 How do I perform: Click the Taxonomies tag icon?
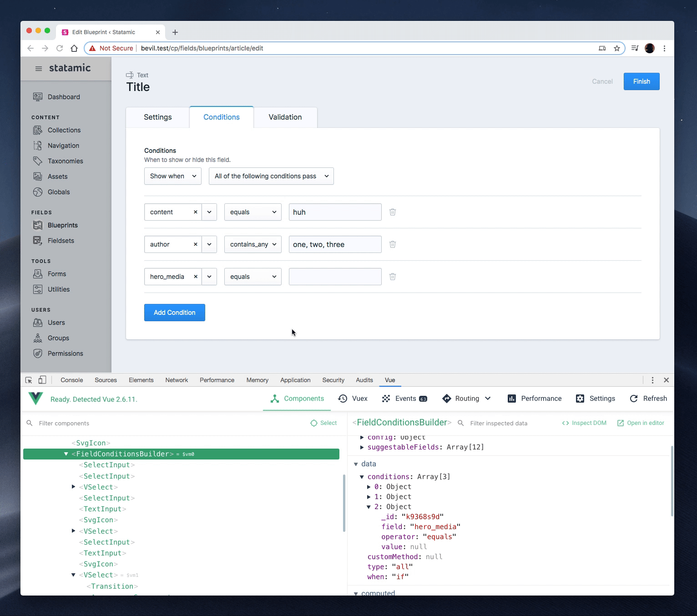tap(38, 161)
